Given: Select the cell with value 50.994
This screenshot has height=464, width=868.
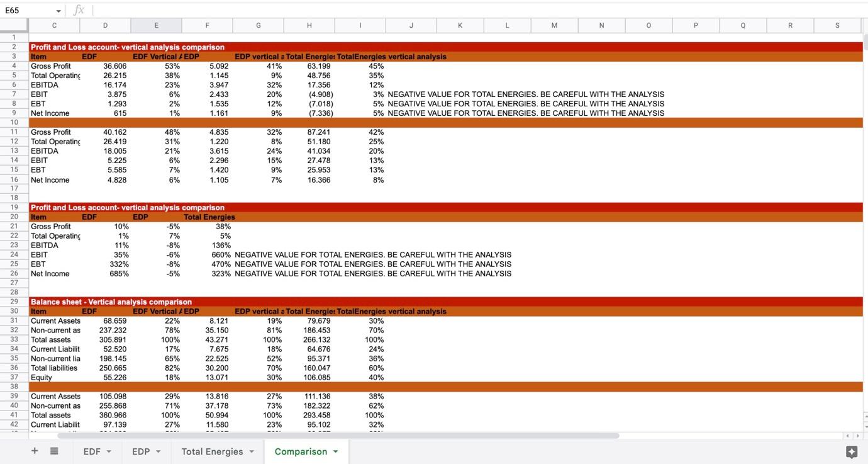Looking at the screenshot, I should point(207,416).
